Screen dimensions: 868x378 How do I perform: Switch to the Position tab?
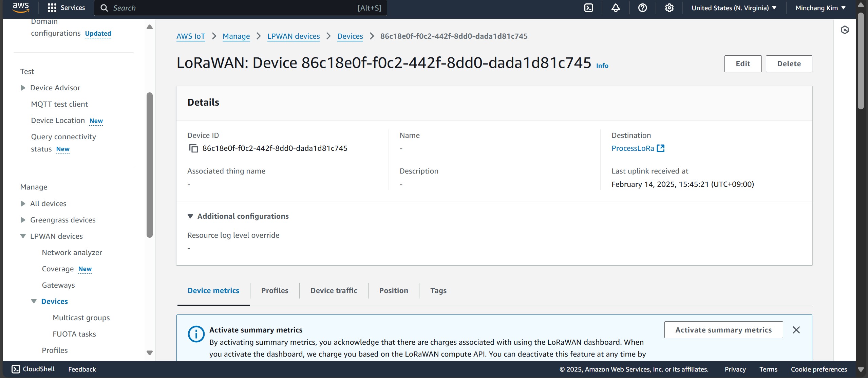point(394,291)
